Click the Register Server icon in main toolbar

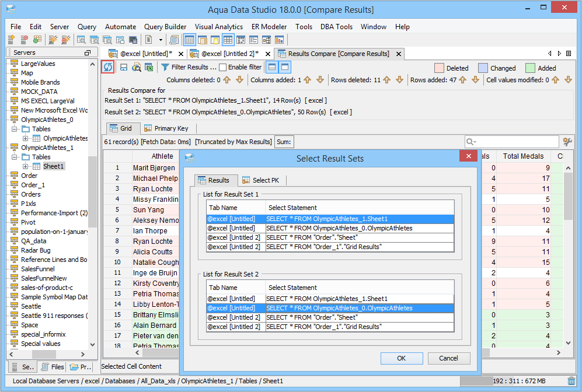coord(11,40)
